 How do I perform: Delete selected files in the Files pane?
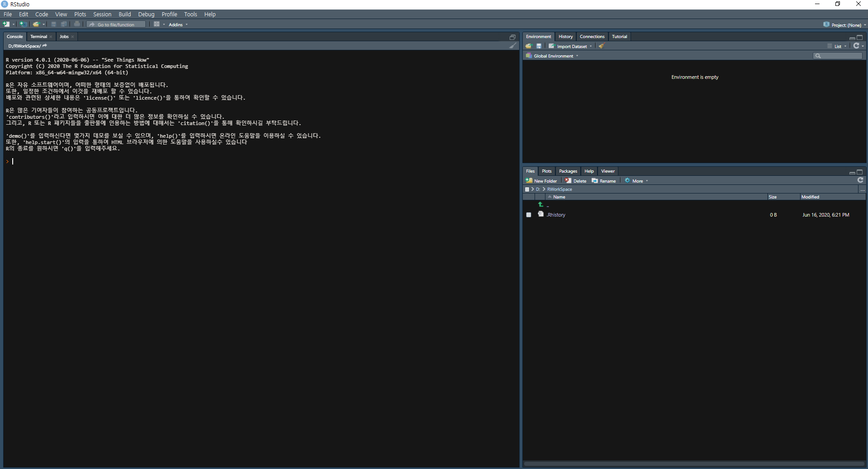(x=576, y=181)
